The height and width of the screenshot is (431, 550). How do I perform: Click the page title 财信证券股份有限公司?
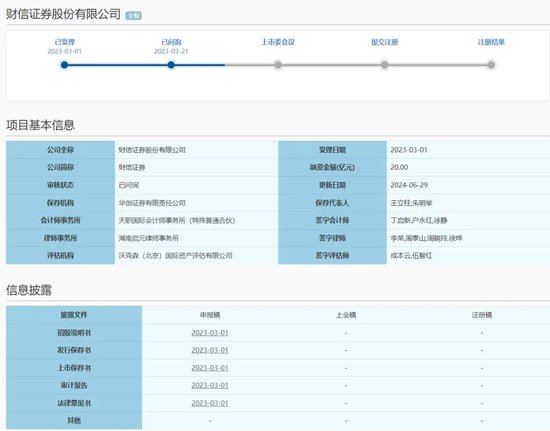[x=63, y=14]
